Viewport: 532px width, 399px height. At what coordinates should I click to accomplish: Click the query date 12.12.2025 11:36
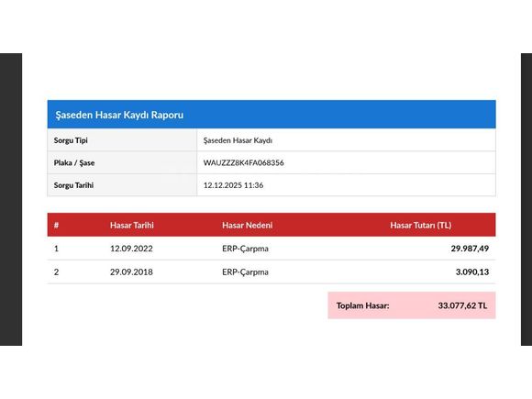(233, 185)
